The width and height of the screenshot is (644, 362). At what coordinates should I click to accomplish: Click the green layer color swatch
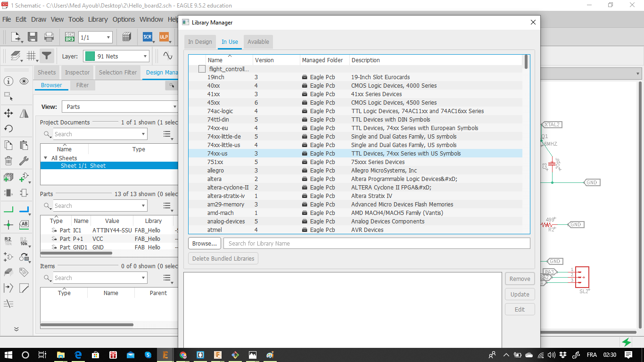(x=90, y=57)
